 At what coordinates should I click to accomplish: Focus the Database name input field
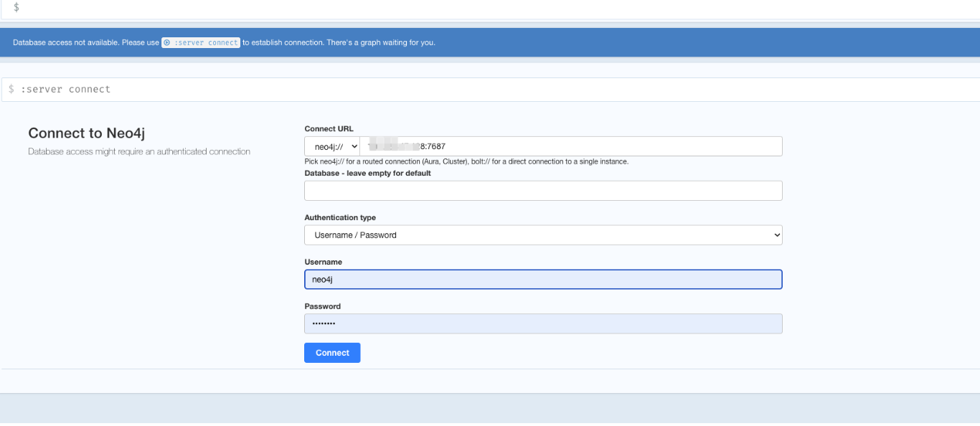coord(543,191)
